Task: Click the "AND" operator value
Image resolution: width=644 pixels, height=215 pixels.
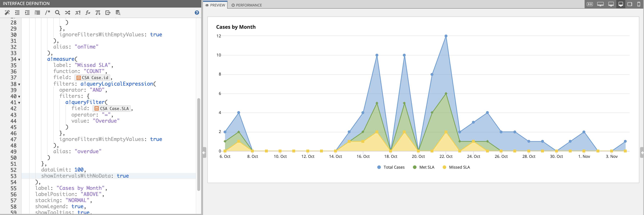Action: (97, 90)
